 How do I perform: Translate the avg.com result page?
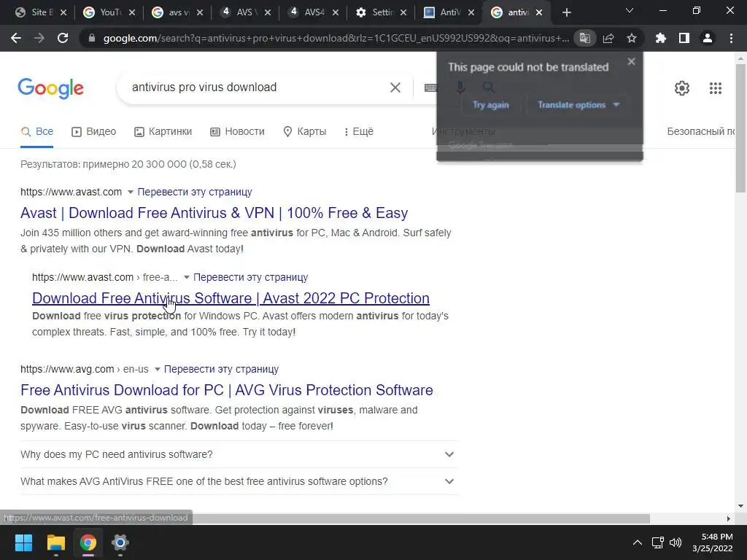pos(221,369)
